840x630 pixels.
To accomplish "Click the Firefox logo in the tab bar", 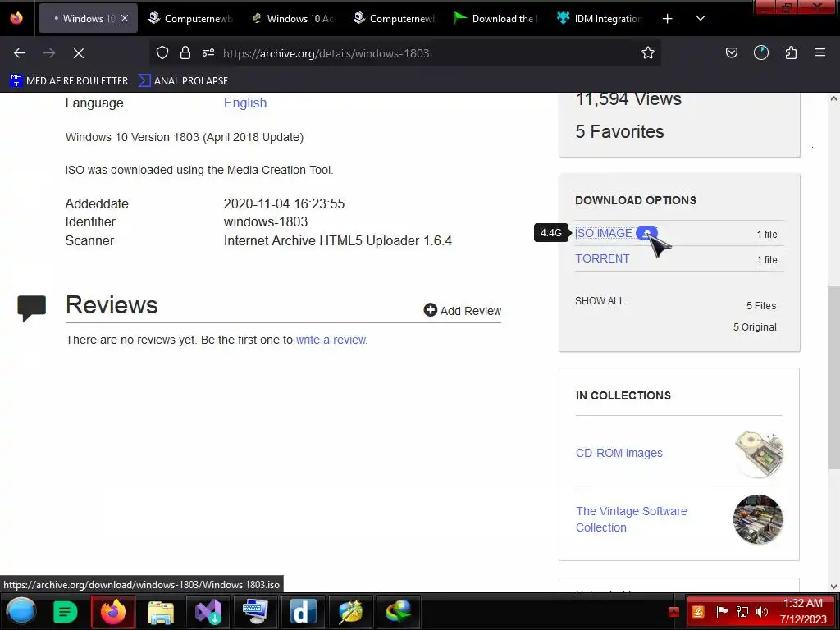I will [16, 18].
